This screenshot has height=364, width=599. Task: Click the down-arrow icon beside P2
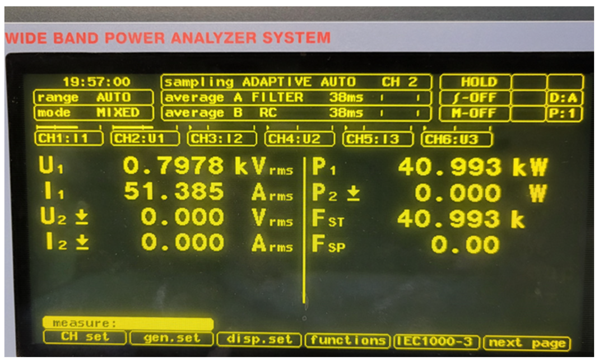354,193
